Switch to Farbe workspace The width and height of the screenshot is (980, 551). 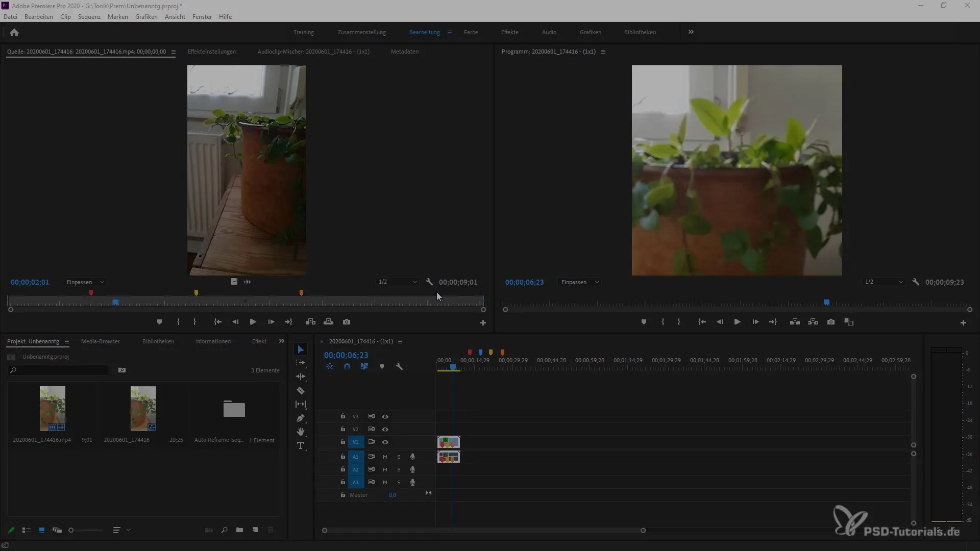(x=471, y=32)
